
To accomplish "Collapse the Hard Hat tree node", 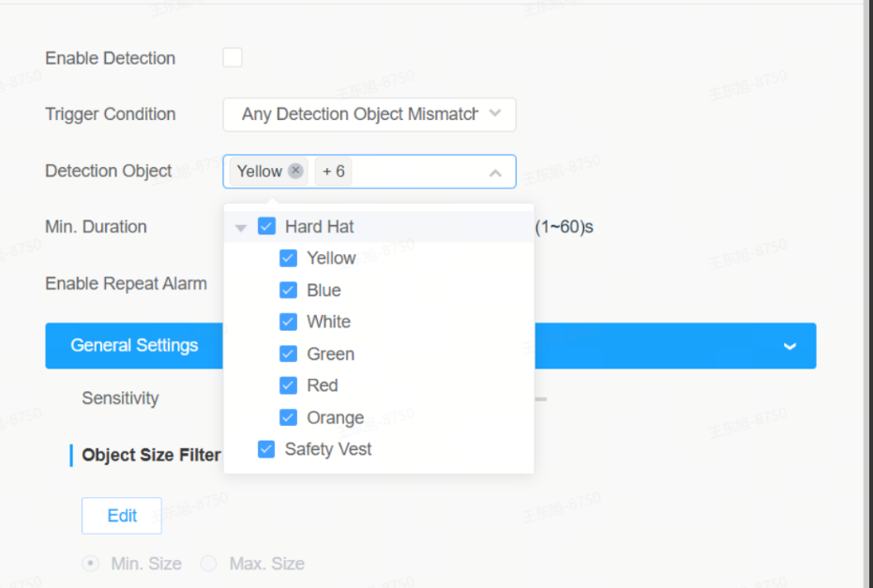I will [x=241, y=228].
